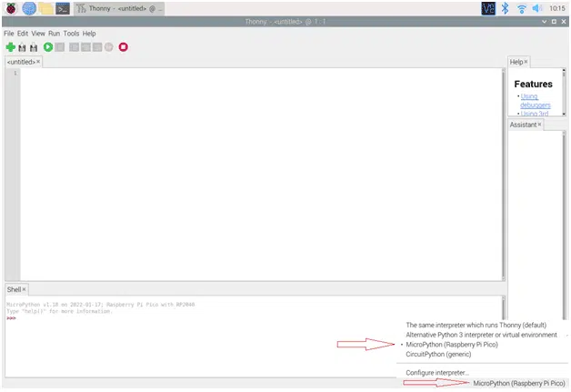
Task: Choose the same interpreter which runs Thonny
Action: point(476,325)
